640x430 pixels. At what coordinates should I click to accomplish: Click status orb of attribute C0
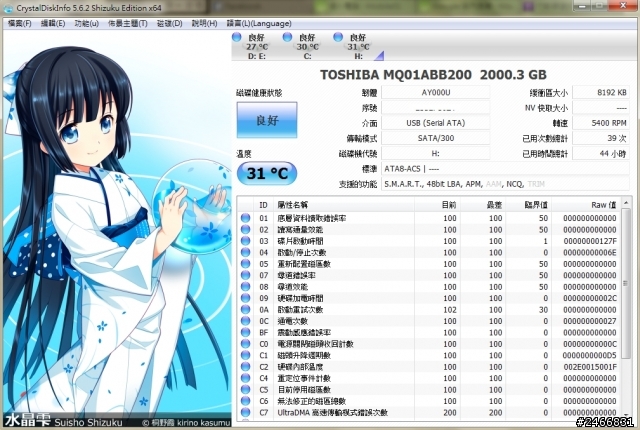pyautogui.click(x=245, y=344)
